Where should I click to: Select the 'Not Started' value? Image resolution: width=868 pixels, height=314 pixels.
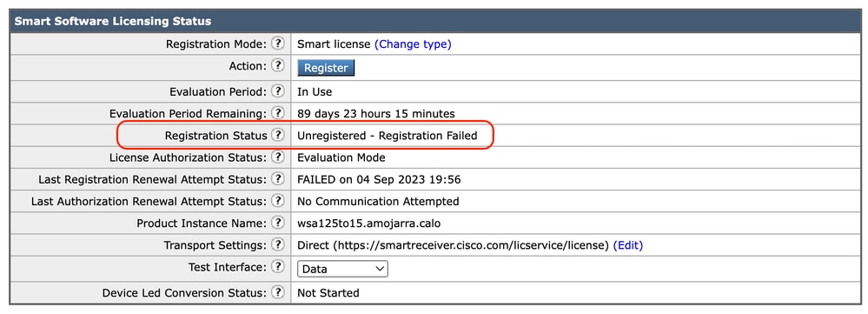[x=328, y=293]
